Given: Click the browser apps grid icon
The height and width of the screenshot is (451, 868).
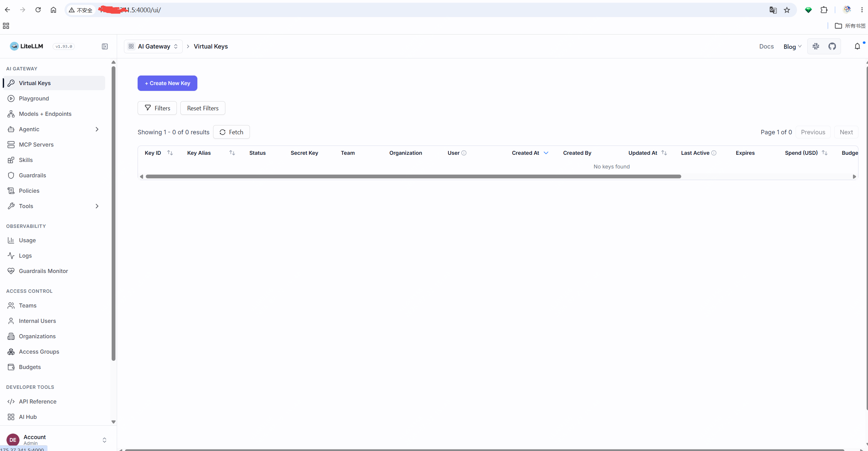Looking at the screenshot, I should 6,26.
